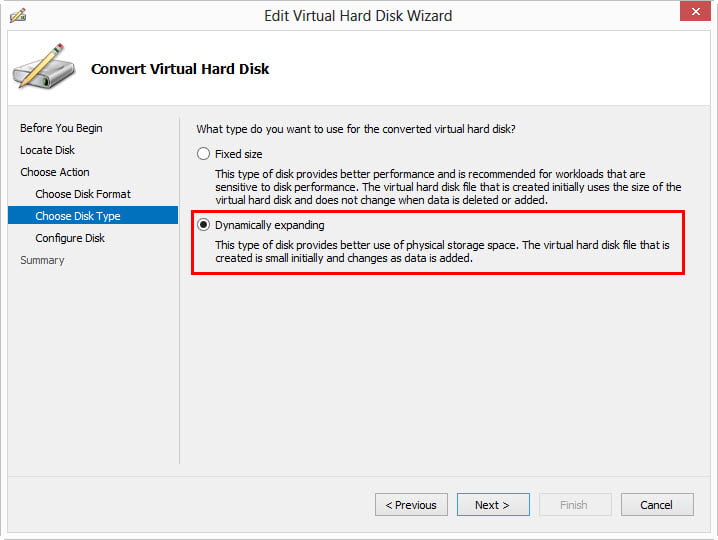Go to Before You Begin step
Screen dimensions: 718x540
61,128
